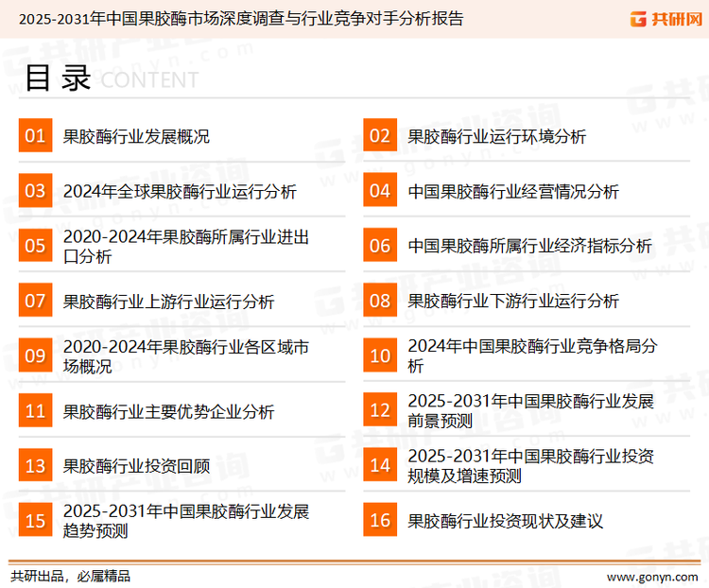Select chapter 中国果胶酶行业经营情况分析
This screenshot has width=709, height=588.
click(x=513, y=192)
